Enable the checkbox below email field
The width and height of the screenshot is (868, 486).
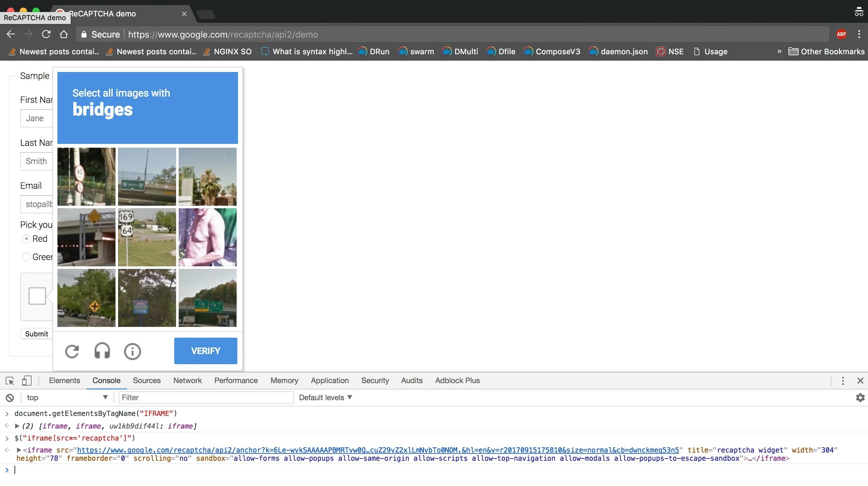click(x=38, y=296)
